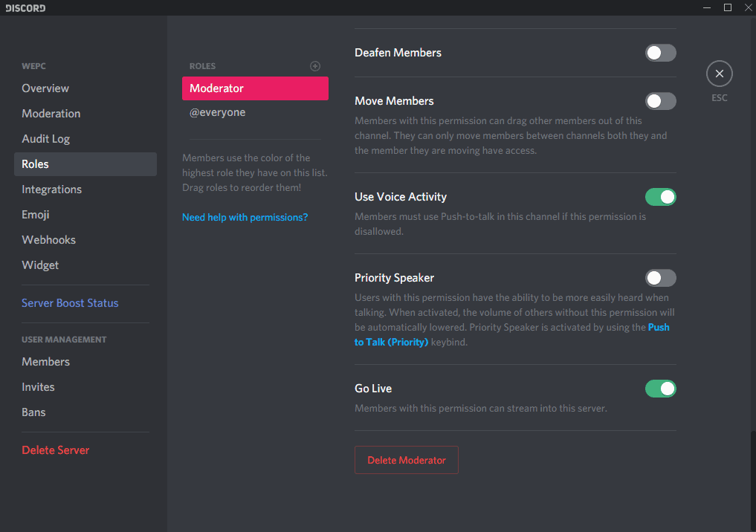Select the Moderator role
Viewport: 756px width, 532px height.
[x=255, y=88]
